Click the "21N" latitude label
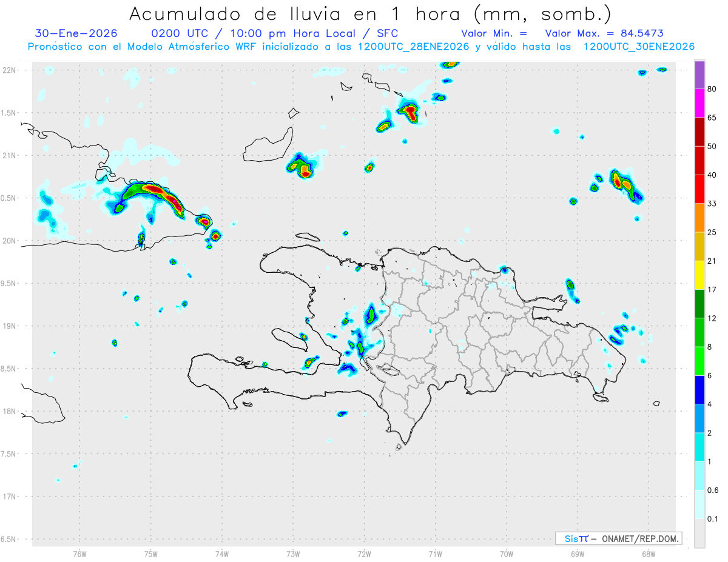 pyautogui.click(x=9, y=155)
